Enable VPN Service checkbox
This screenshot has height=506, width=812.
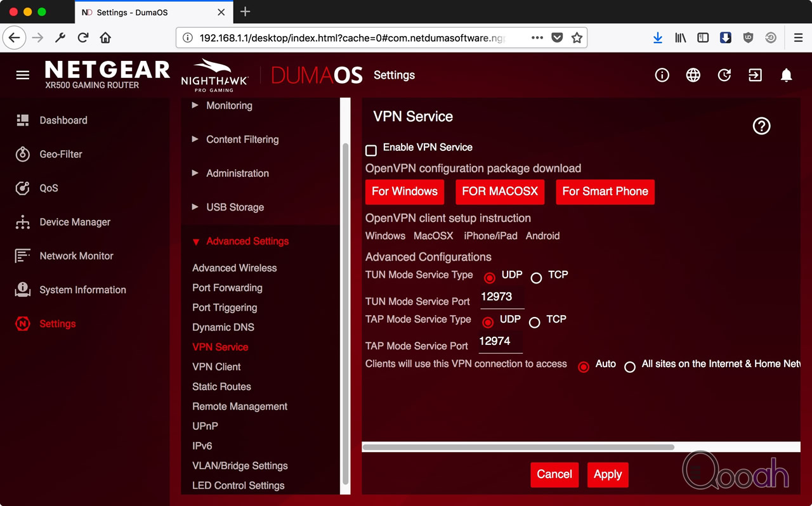click(371, 150)
